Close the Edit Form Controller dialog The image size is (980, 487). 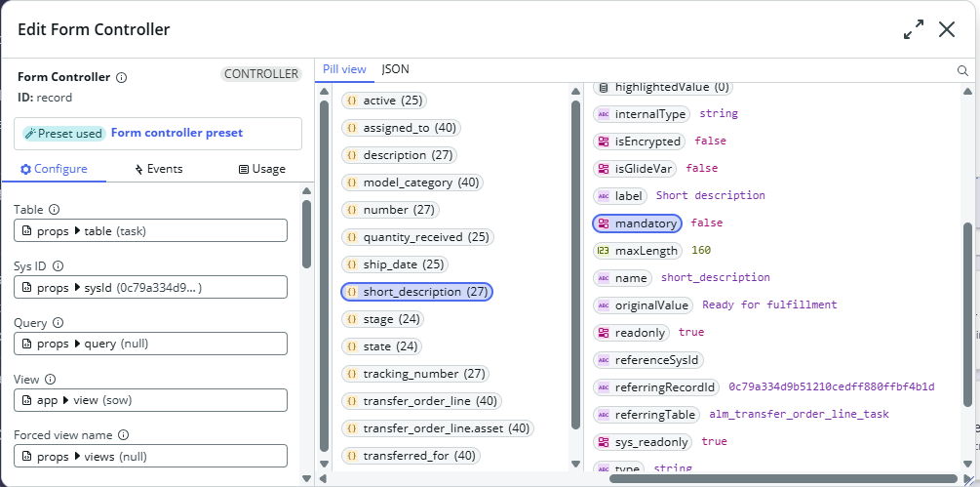[946, 29]
